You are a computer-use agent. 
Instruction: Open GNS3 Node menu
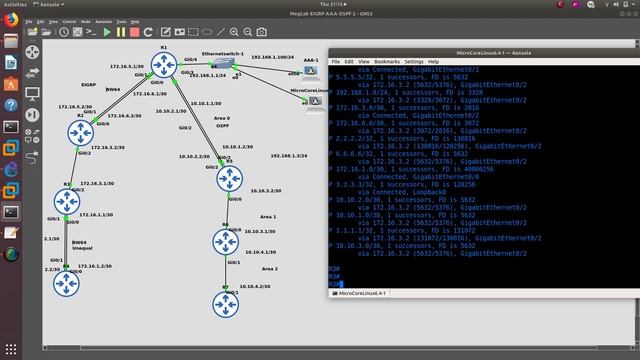point(86,22)
